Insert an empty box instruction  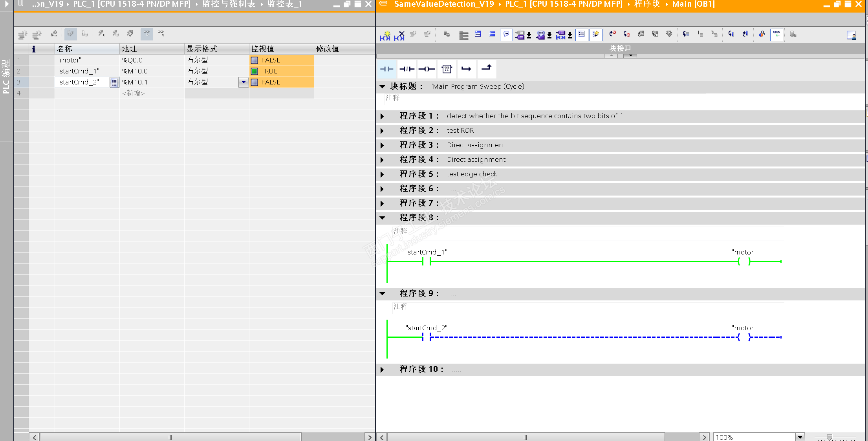coord(447,69)
